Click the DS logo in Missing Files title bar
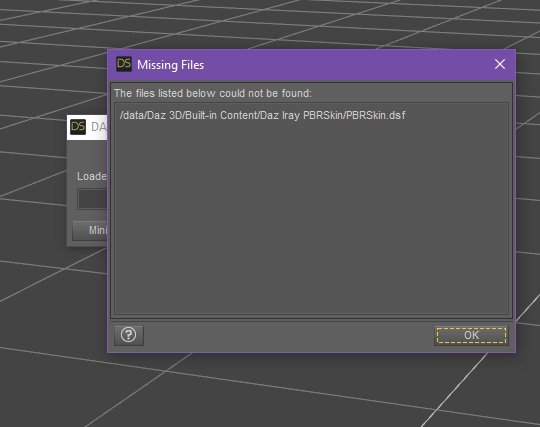This screenshot has width=540, height=427. coord(124,64)
